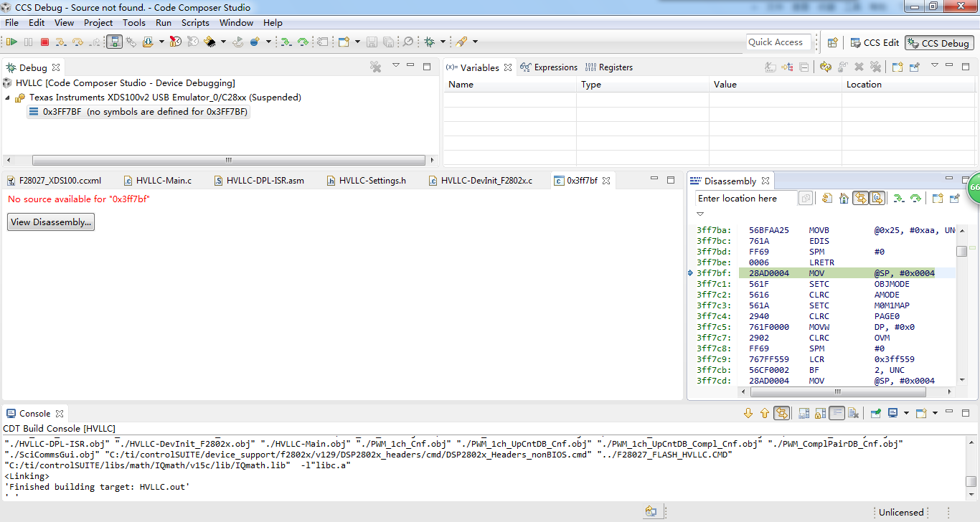Screen dimensions: 980x522
Task: Open HVLLC-Settings.h editor tab
Action: (366, 181)
